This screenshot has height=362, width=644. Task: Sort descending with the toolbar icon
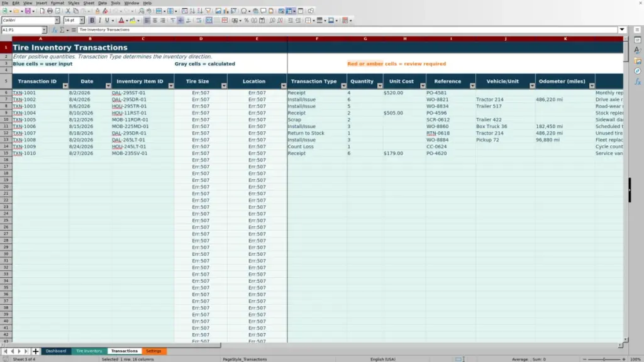pos(200,11)
